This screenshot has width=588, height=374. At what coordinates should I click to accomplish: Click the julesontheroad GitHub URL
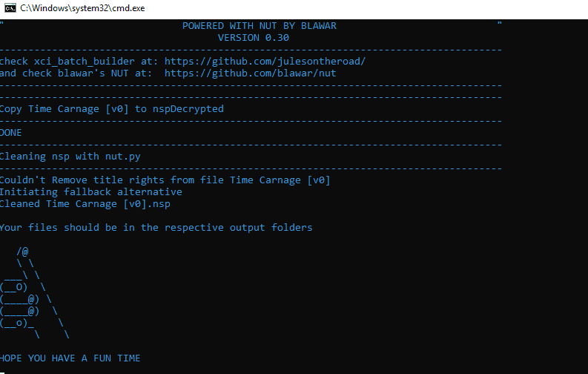click(x=265, y=62)
